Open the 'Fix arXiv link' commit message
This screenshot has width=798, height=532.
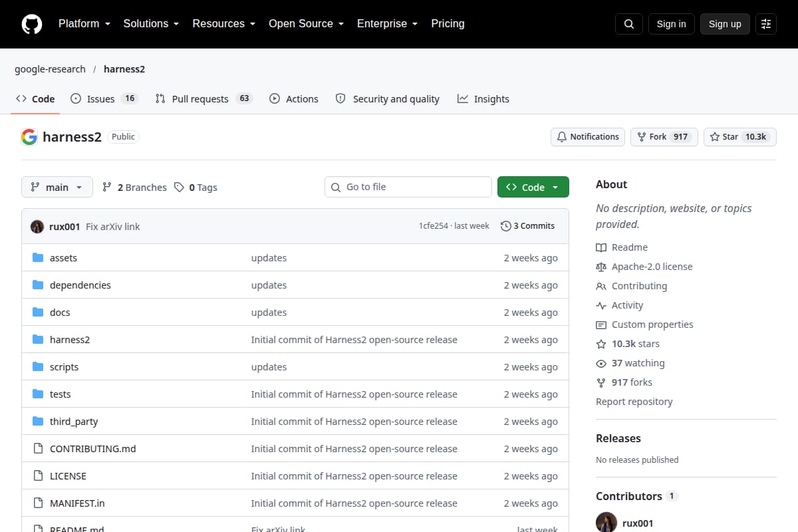pyautogui.click(x=113, y=227)
